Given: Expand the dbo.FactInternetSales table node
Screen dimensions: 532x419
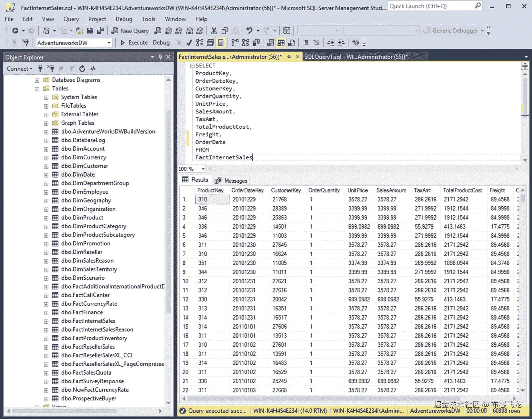Looking at the screenshot, I should 46,321.
